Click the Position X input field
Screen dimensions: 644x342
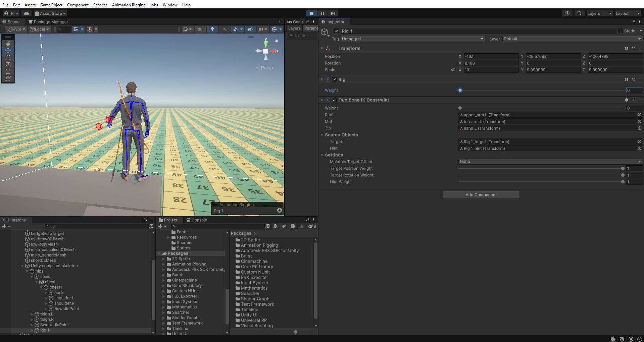coord(491,56)
